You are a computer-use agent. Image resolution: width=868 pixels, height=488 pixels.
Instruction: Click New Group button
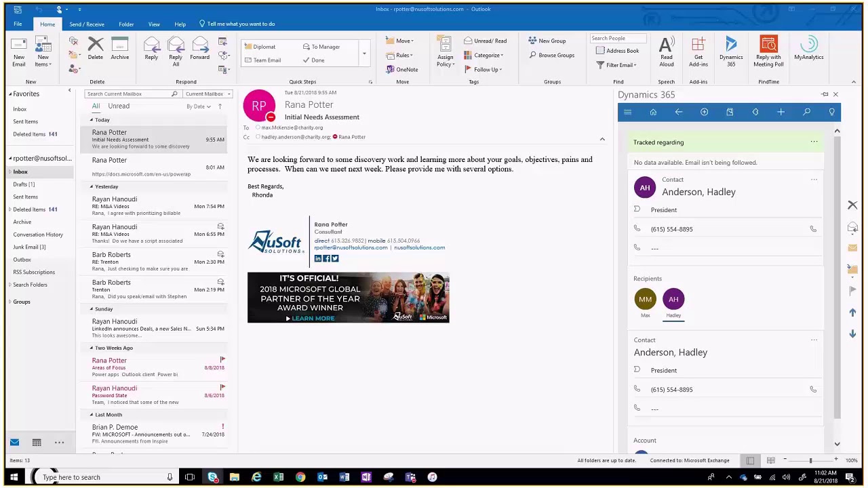coord(547,41)
